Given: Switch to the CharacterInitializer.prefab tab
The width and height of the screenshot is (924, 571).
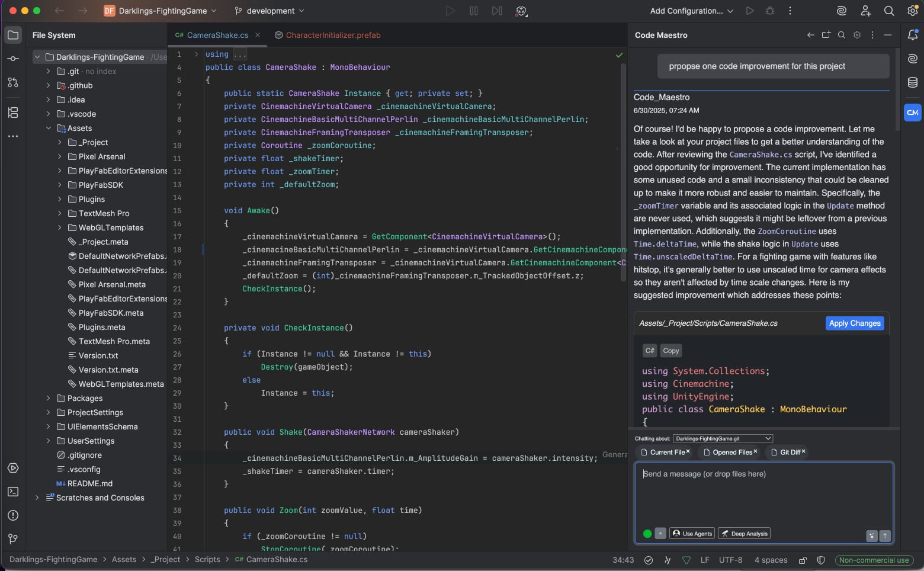Looking at the screenshot, I should point(333,35).
